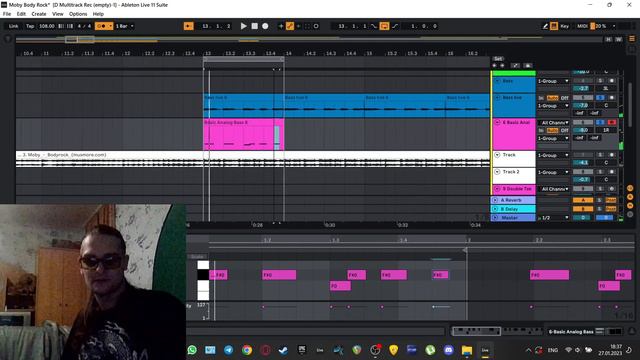The height and width of the screenshot is (360, 640).
Task: Stop playback with the Stop button
Action: [254, 26]
